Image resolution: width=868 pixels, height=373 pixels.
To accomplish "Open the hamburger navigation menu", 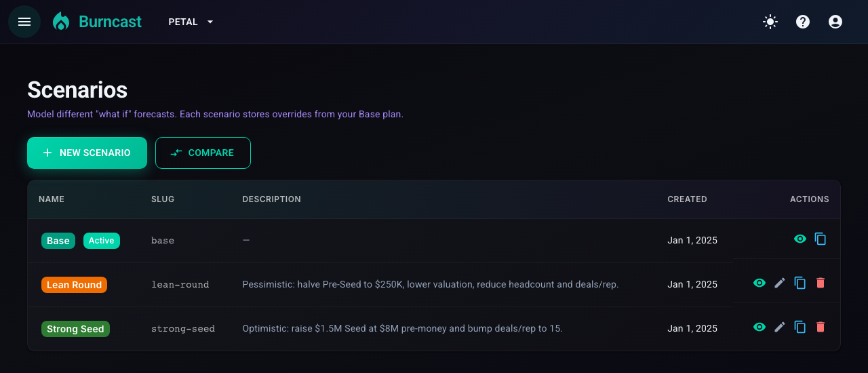I will [24, 22].
